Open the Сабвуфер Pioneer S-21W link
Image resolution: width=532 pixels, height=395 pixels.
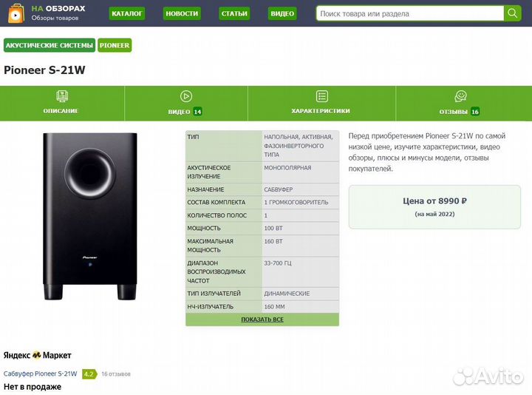click(x=41, y=374)
